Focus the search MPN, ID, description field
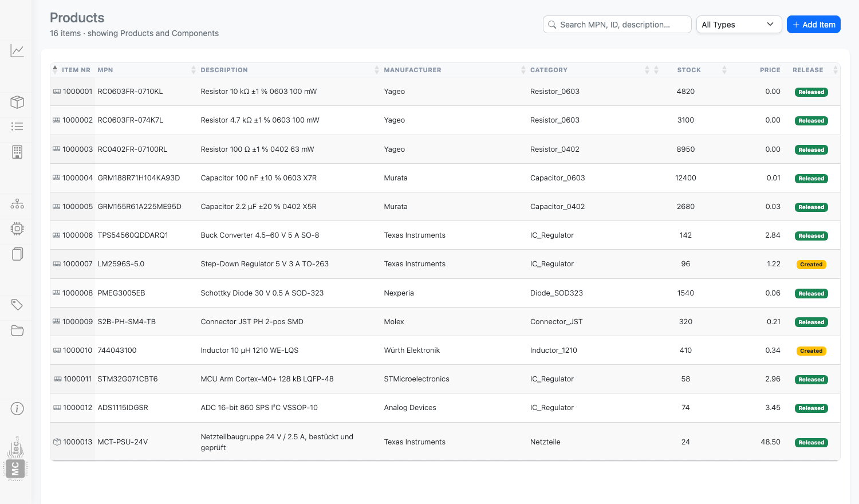Screen dimensions: 859x504 617,25
